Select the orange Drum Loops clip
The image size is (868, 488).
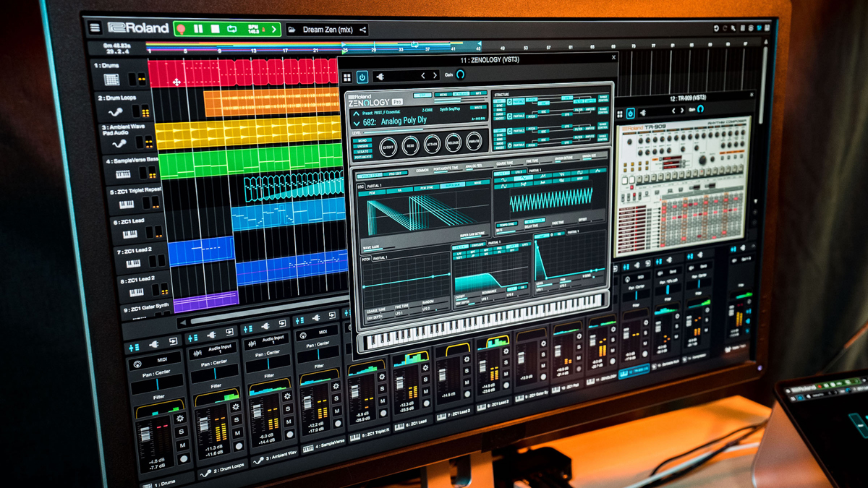[x=272, y=102]
